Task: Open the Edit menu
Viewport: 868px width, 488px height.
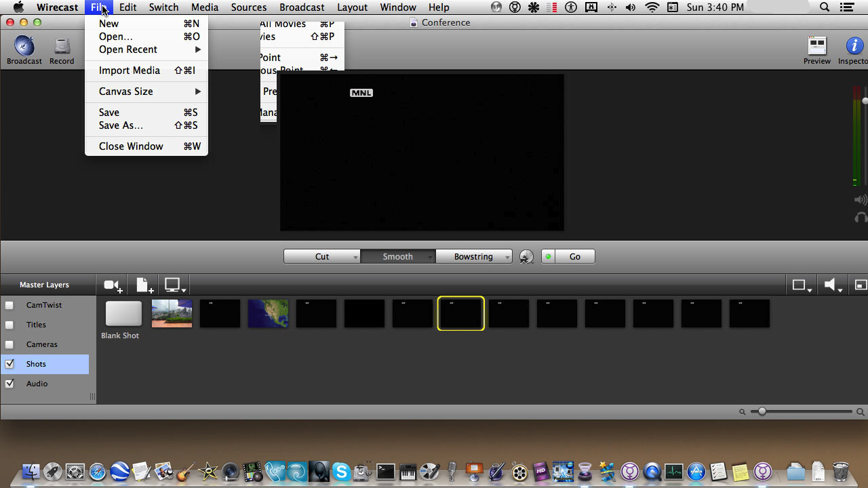Action: (x=127, y=7)
